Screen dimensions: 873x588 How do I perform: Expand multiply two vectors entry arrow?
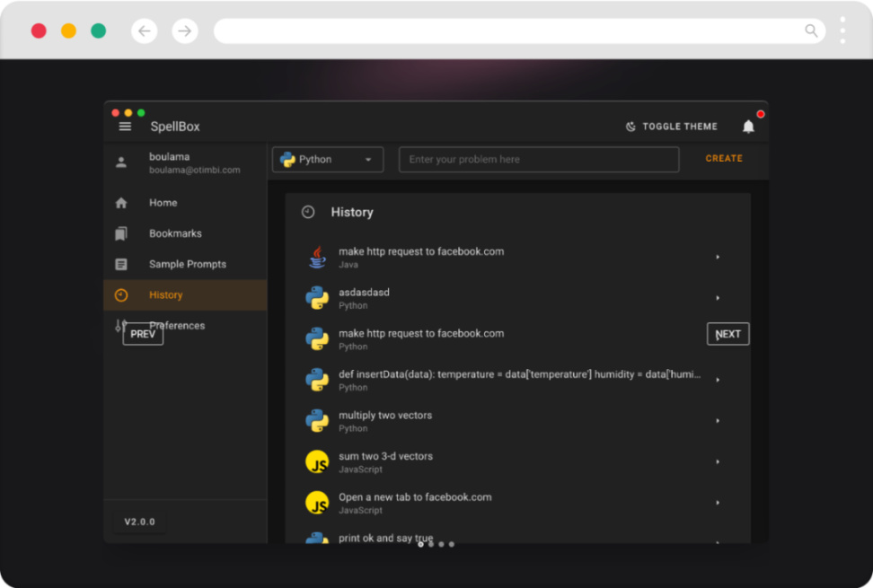click(x=718, y=421)
